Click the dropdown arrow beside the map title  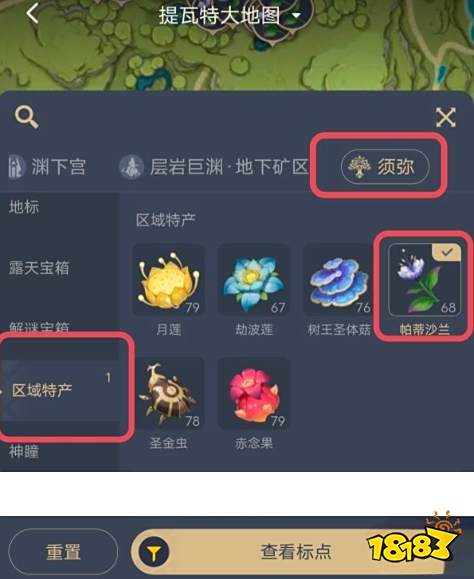click(296, 16)
